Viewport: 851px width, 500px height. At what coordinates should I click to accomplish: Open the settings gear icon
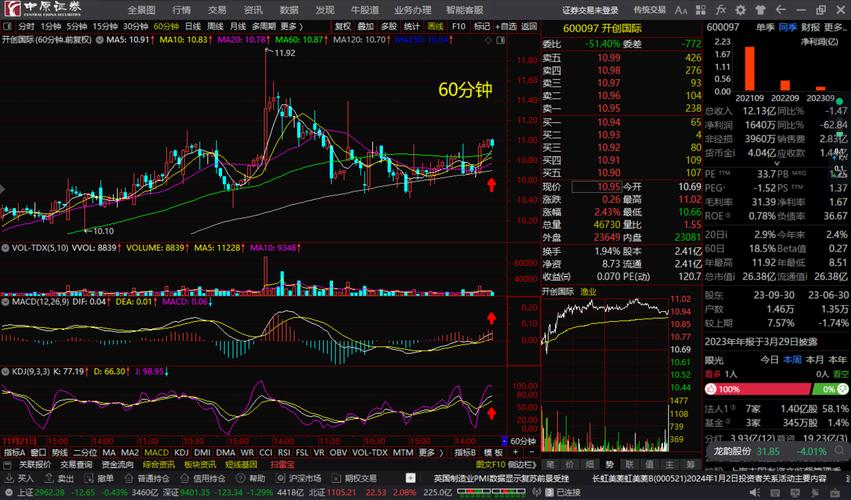tap(740, 10)
